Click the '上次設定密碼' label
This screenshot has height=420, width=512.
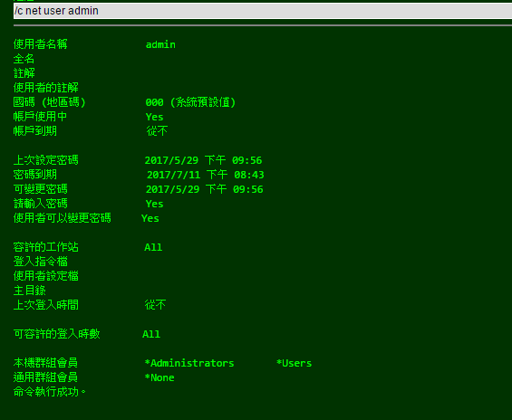45,160
